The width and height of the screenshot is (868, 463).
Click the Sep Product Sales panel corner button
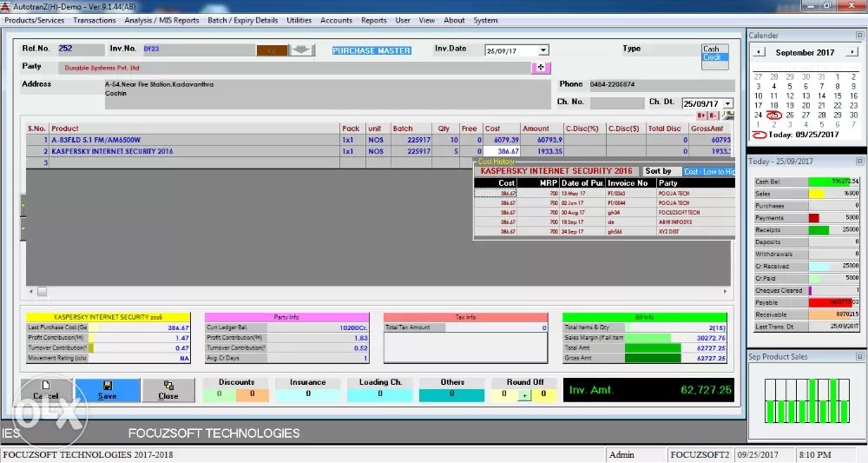point(859,357)
